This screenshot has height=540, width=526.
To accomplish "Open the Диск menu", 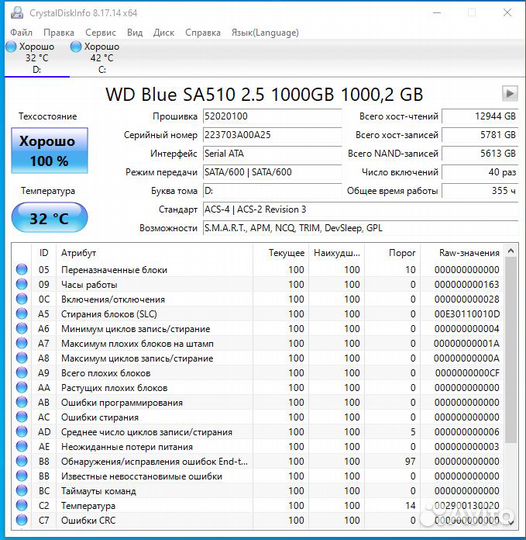I will point(164,32).
